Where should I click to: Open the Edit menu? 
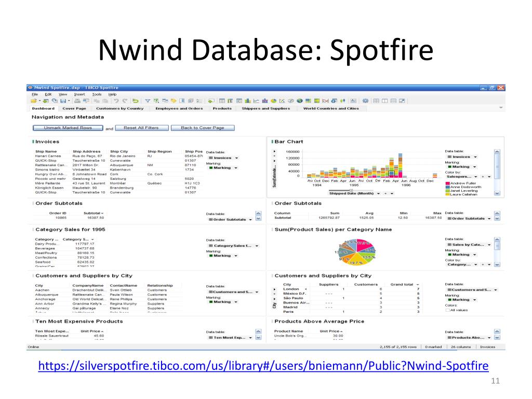pos(48,95)
